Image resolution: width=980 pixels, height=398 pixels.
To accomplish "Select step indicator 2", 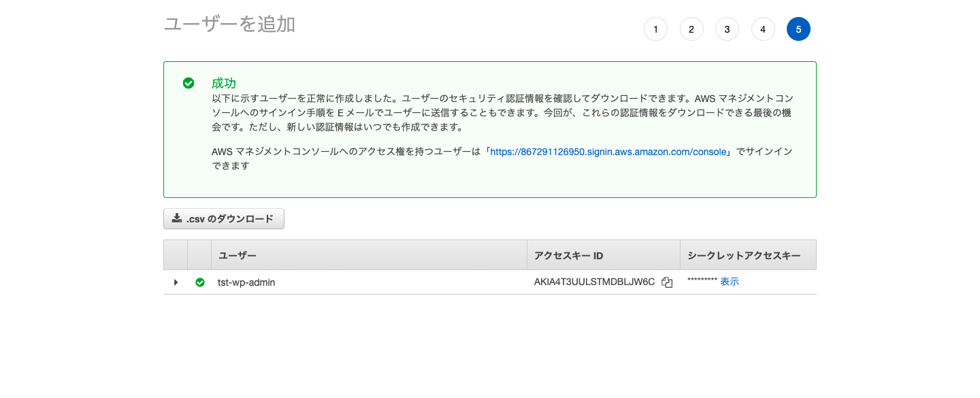I will (x=691, y=29).
